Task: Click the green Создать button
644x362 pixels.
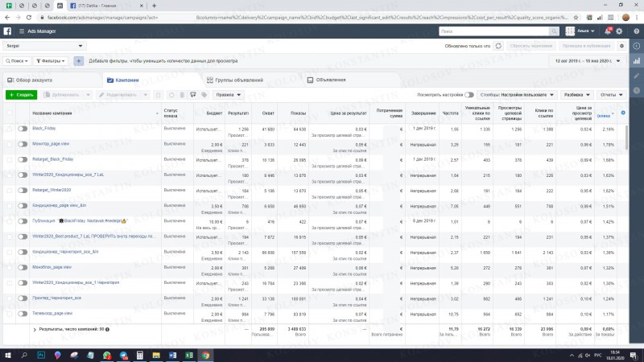Action: pos(22,95)
